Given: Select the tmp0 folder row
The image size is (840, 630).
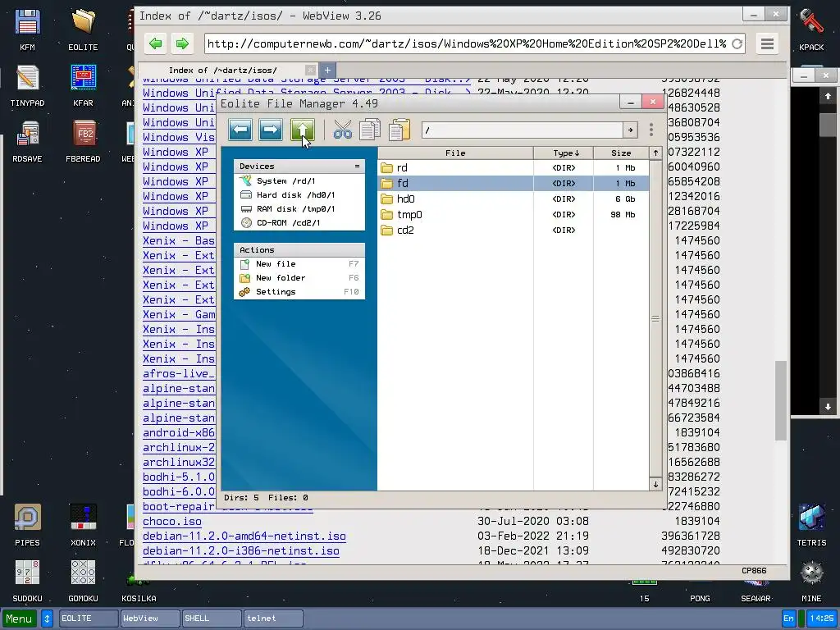Looking at the screenshot, I should coord(514,214).
